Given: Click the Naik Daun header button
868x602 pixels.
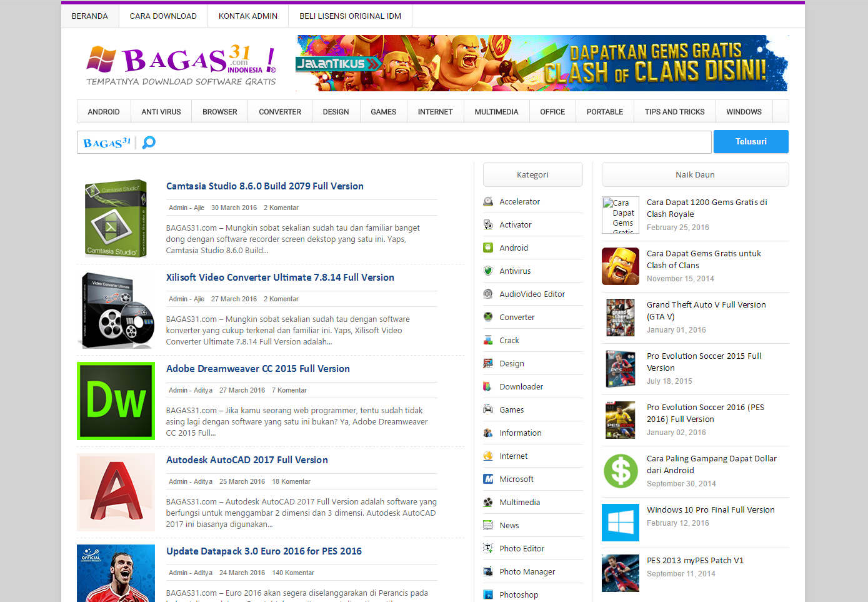Looking at the screenshot, I should pyautogui.click(x=695, y=175).
